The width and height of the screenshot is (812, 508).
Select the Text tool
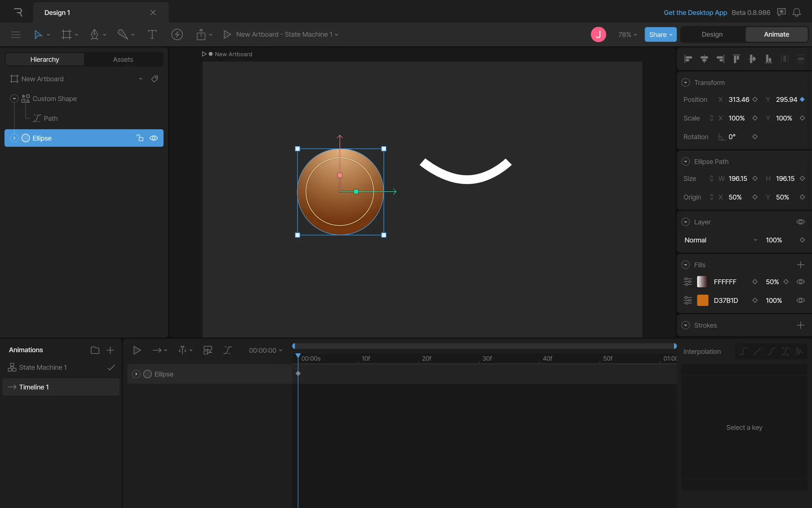click(152, 34)
